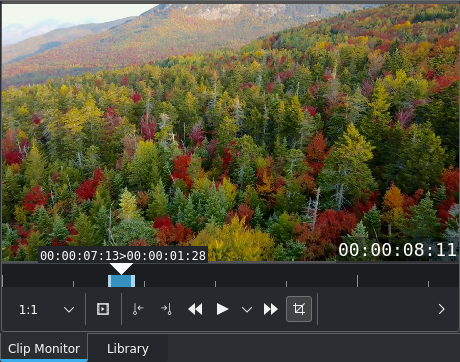Click the 00:00:08:11 timecode display

pyautogui.click(x=397, y=250)
